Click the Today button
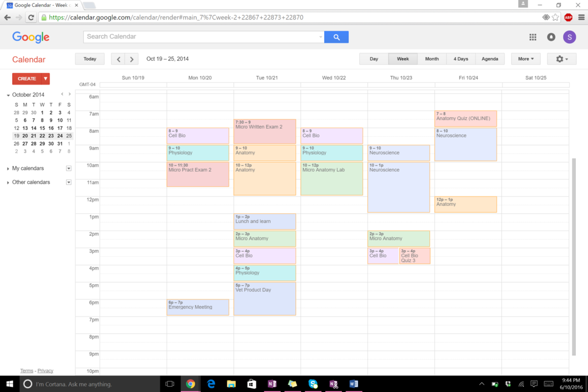This screenshot has width=588, height=392. pyautogui.click(x=90, y=59)
